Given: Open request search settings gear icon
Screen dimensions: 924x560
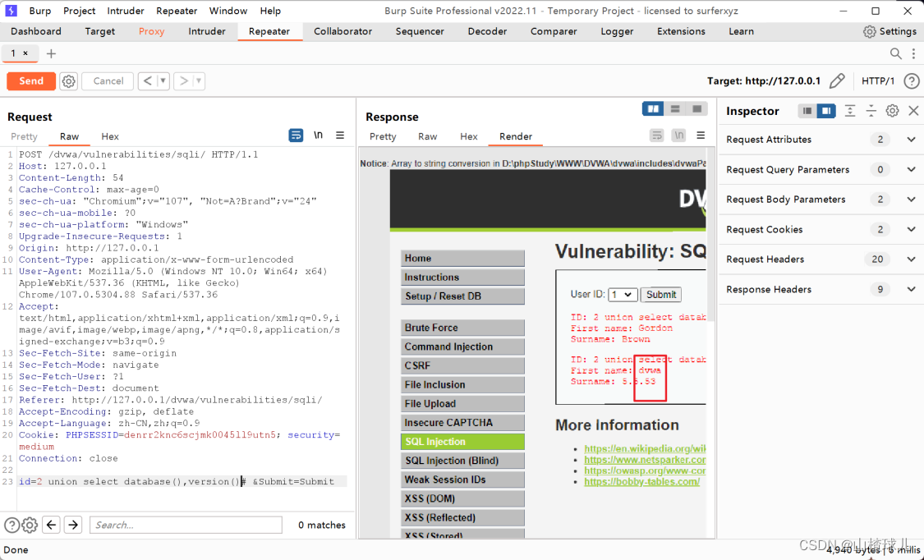Looking at the screenshot, I should click(x=30, y=525).
